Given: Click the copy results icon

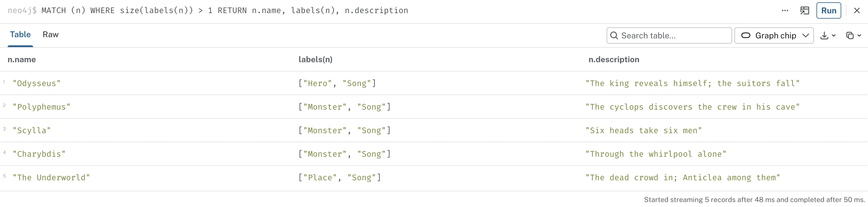Looking at the screenshot, I should point(850,35).
